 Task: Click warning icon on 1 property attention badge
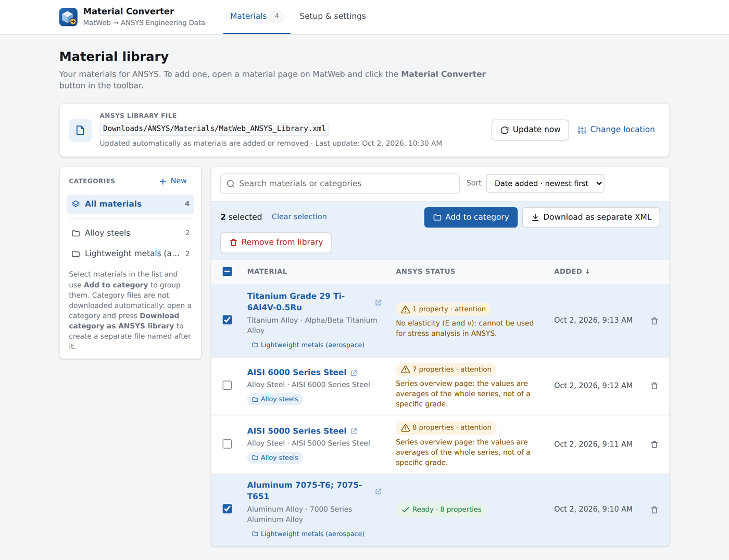tap(405, 309)
